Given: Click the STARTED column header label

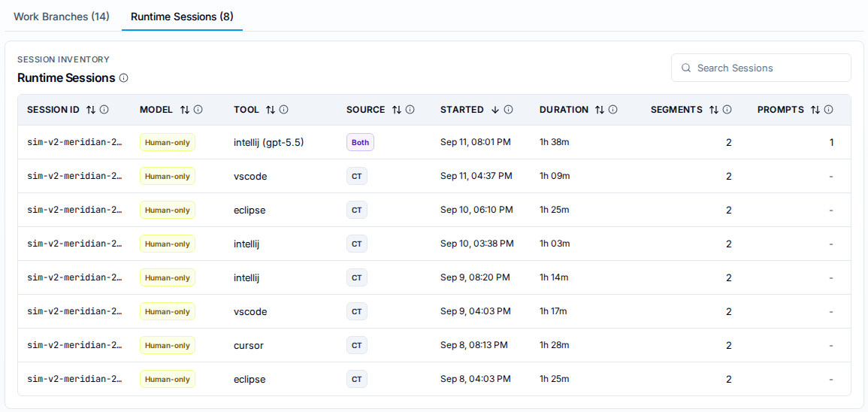Looking at the screenshot, I should click(462, 110).
